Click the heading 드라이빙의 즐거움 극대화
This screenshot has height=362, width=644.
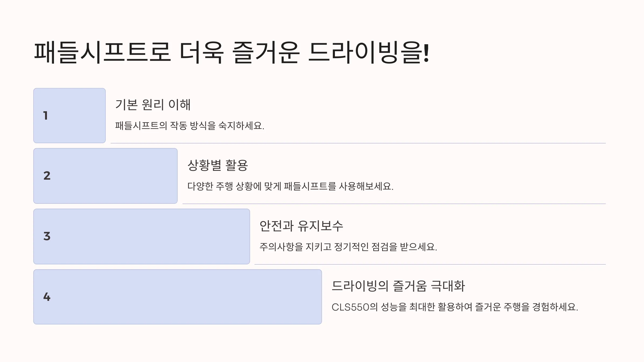[x=398, y=286]
